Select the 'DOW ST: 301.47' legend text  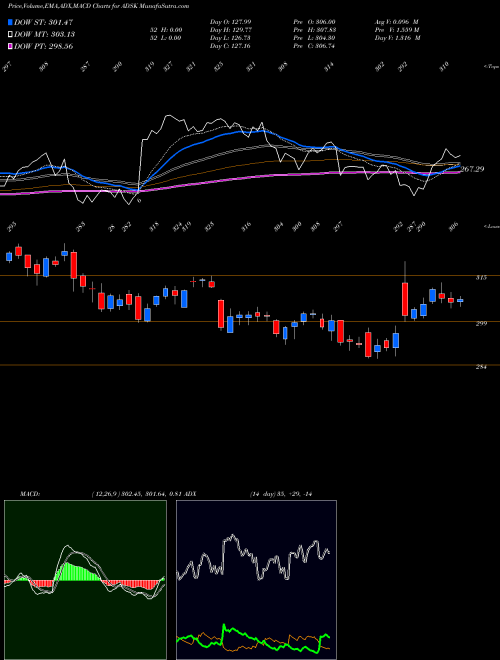[x=44, y=22]
